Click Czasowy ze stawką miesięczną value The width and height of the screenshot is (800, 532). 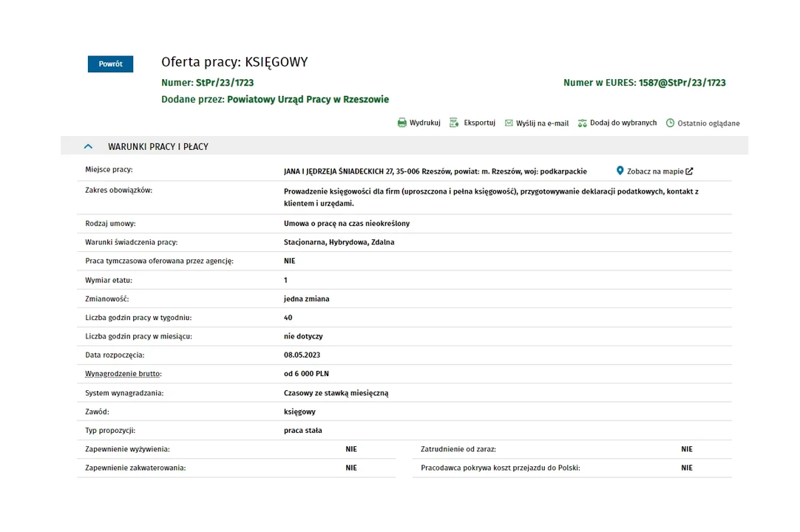pos(336,393)
